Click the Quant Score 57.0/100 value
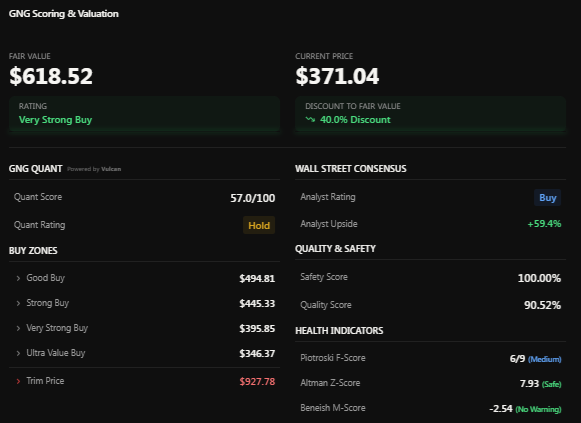Image resolution: width=581 pixels, height=423 pixels. [253, 198]
